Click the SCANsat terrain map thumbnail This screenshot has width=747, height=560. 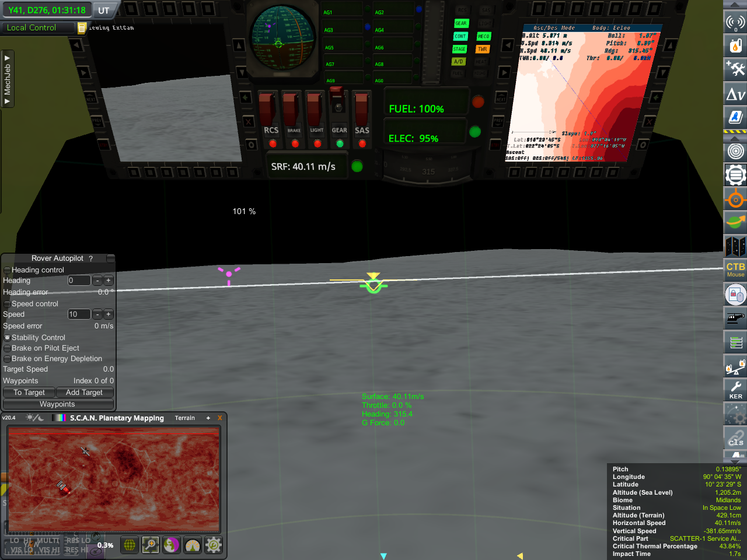pyautogui.click(x=114, y=480)
